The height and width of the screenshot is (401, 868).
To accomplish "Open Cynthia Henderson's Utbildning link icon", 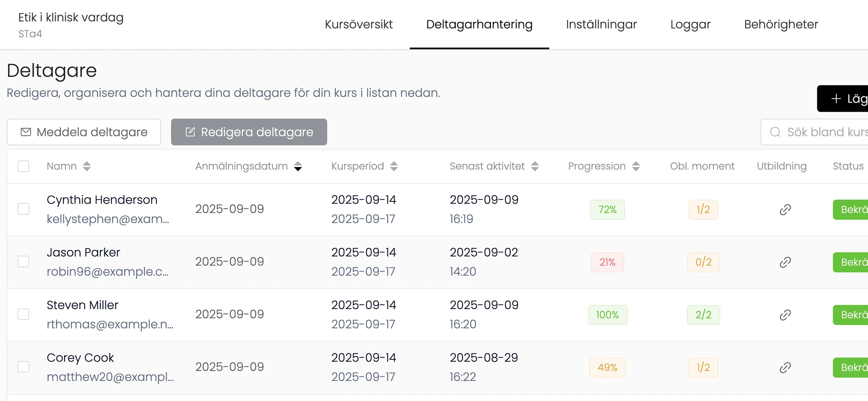I will (785, 210).
